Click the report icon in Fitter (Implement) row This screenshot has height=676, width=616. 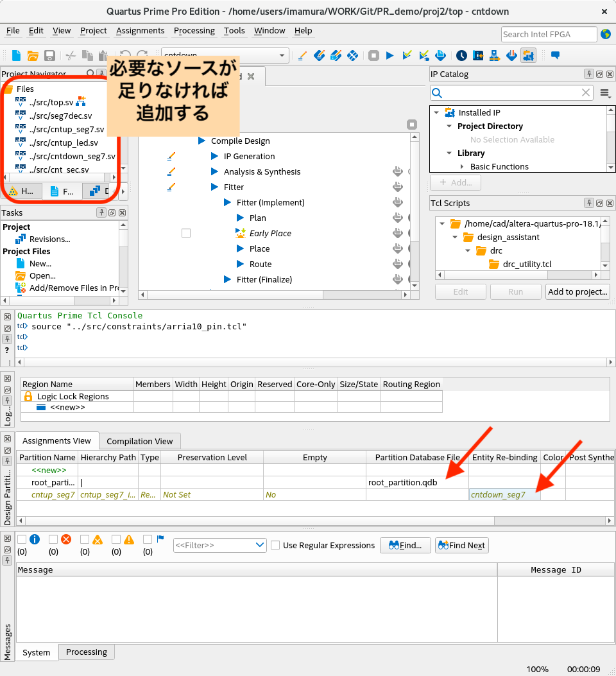pyautogui.click(x=398, y=202)
